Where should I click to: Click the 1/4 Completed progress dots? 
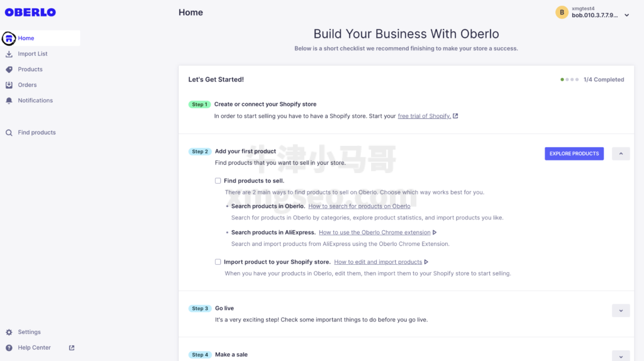tap(569, 80)
